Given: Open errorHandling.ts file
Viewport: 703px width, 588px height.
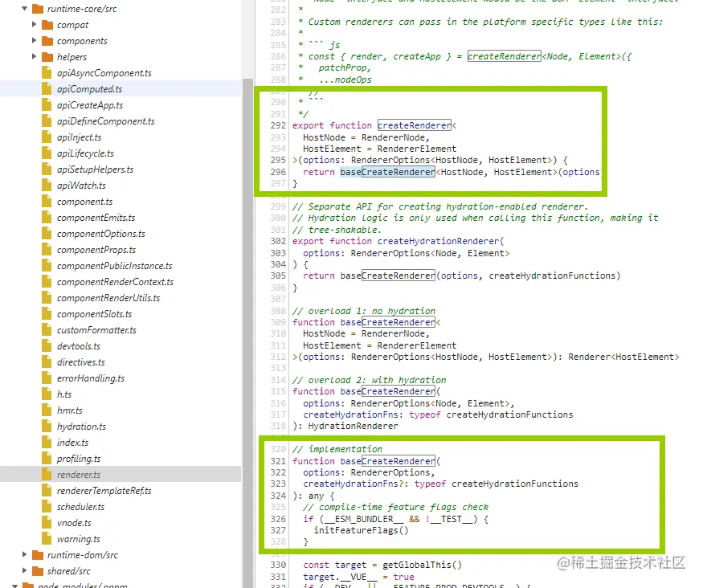Looking at the screenshot, I should [x=91, y=378].
